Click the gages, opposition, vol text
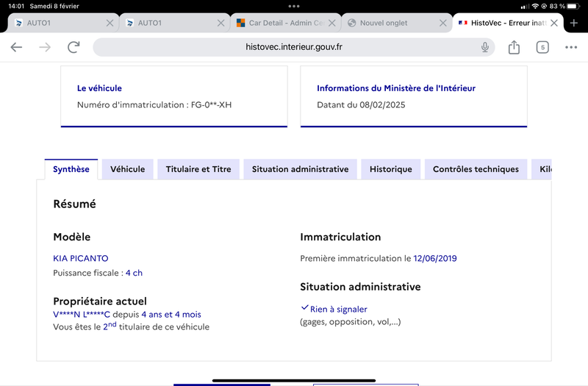Screen dimensions: 588x386 point(351,322)
